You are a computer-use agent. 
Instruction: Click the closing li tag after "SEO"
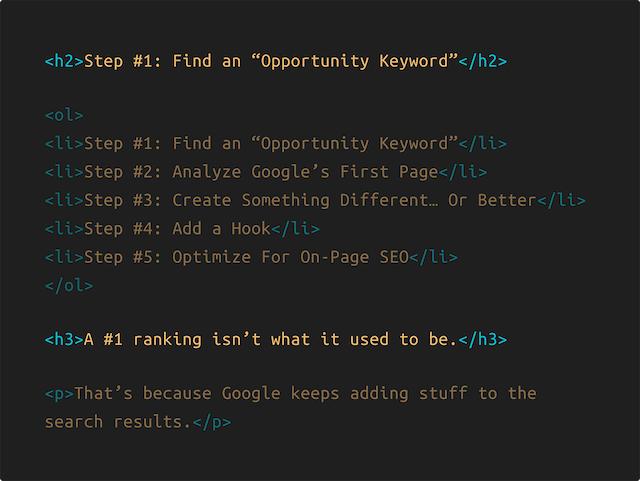click(x=433, y=257)
